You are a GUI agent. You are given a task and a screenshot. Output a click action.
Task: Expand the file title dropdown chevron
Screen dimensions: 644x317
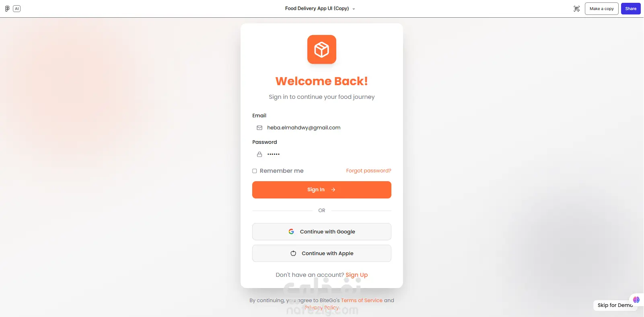[354, 9]
